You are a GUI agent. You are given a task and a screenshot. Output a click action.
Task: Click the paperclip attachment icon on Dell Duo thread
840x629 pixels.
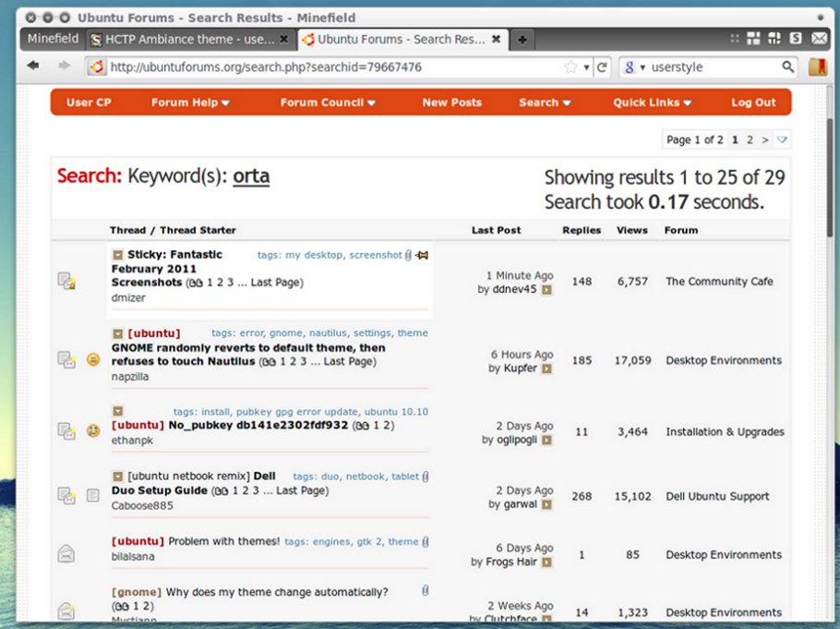tap(425, 477)
